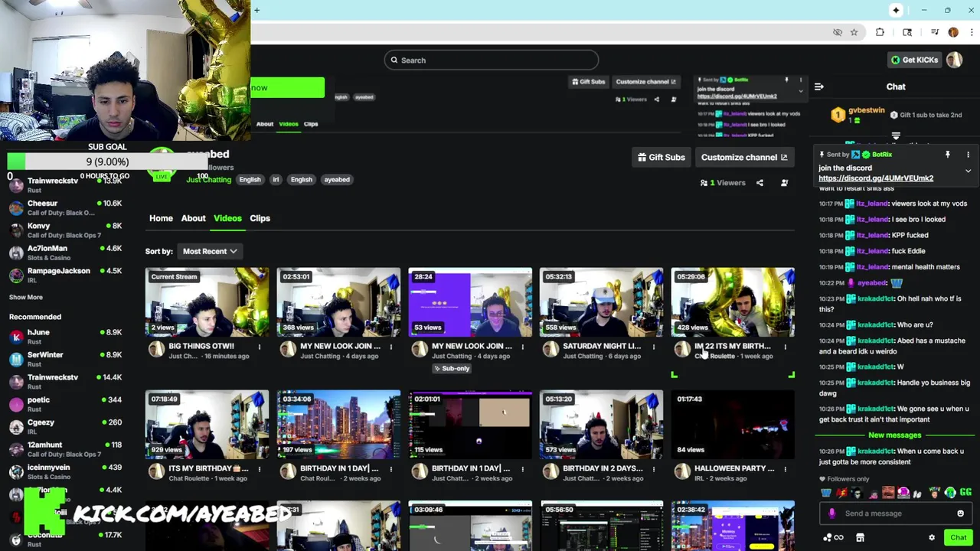Open the 02:53:01 MY NEW LOOK video

pos(338,302)
